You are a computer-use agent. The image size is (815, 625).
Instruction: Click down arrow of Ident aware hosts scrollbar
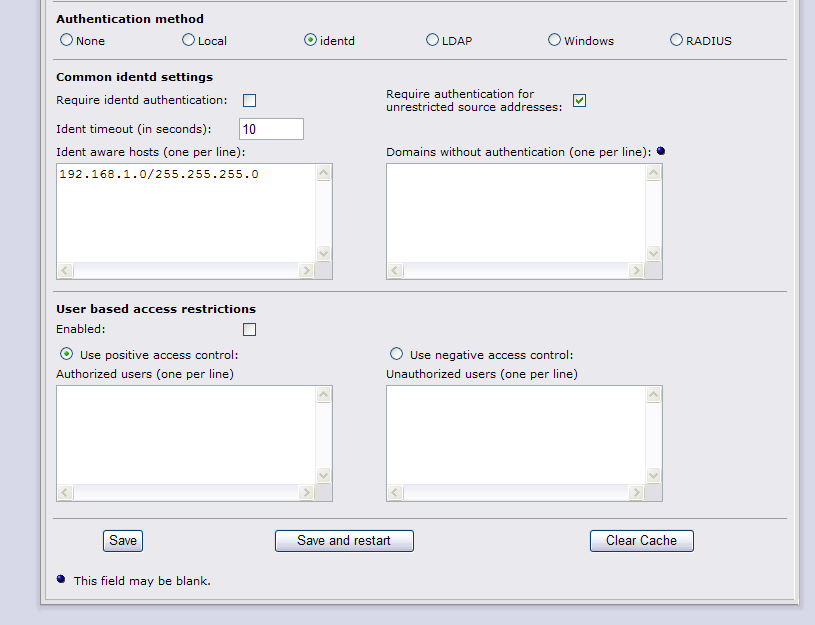click(x=323, y=254)
